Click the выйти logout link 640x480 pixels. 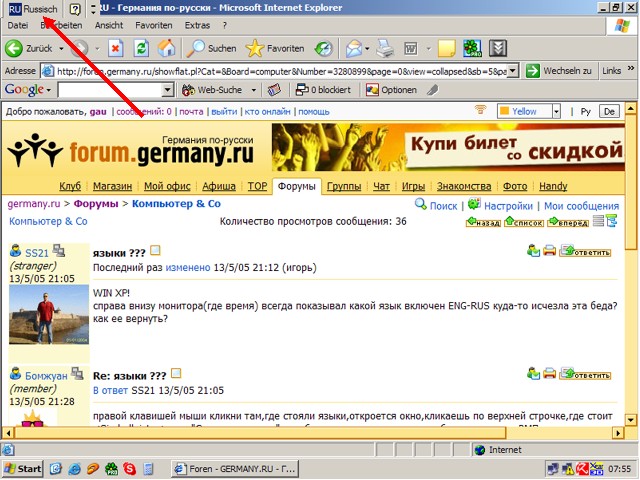pyautogui.click(x=224, y=111)
